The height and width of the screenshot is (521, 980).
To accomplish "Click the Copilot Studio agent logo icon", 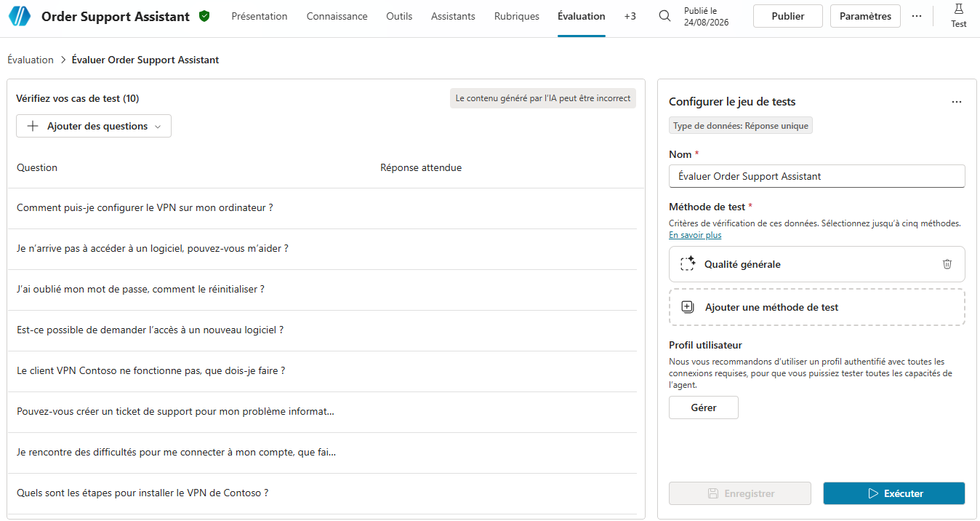I will 20,16.
